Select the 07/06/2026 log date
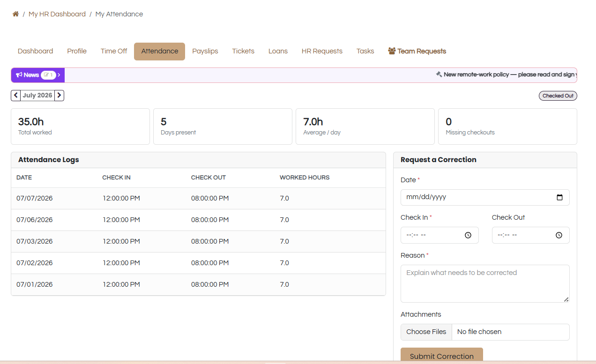596x364 pixels. tap(35, 220)
